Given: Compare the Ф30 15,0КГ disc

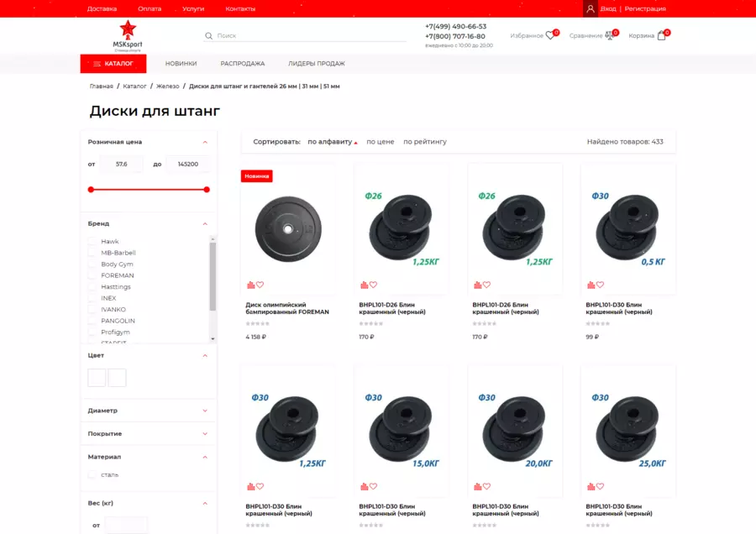Looking at the screenshot, I should [x=364, y=486].
